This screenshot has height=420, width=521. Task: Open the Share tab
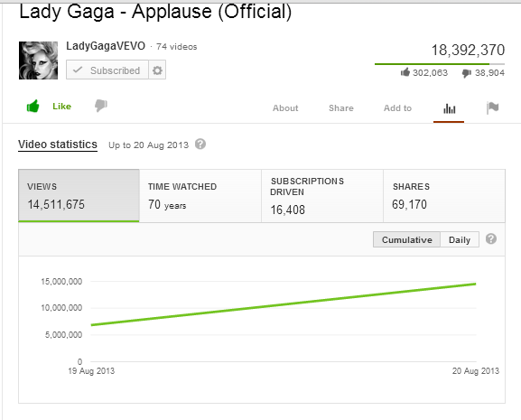pyautogui.click(x=341, y=108)
